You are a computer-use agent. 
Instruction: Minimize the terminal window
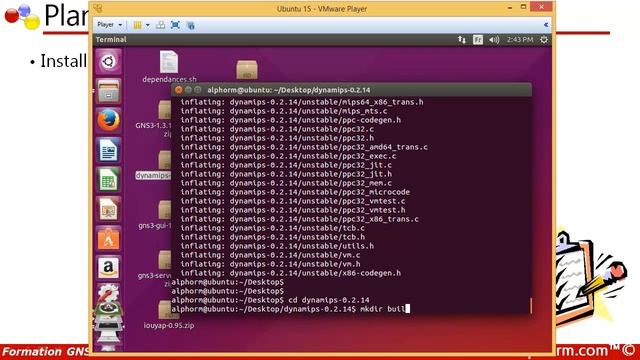[x=188, y=90]
